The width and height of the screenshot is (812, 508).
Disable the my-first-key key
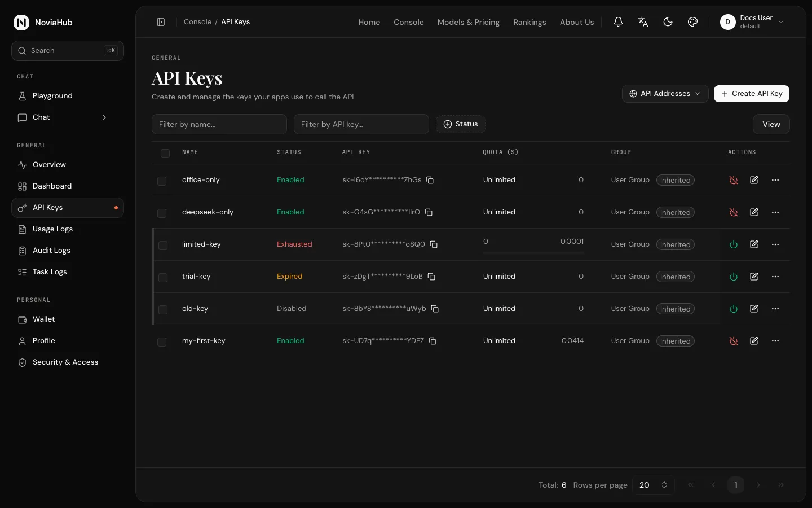734,341
